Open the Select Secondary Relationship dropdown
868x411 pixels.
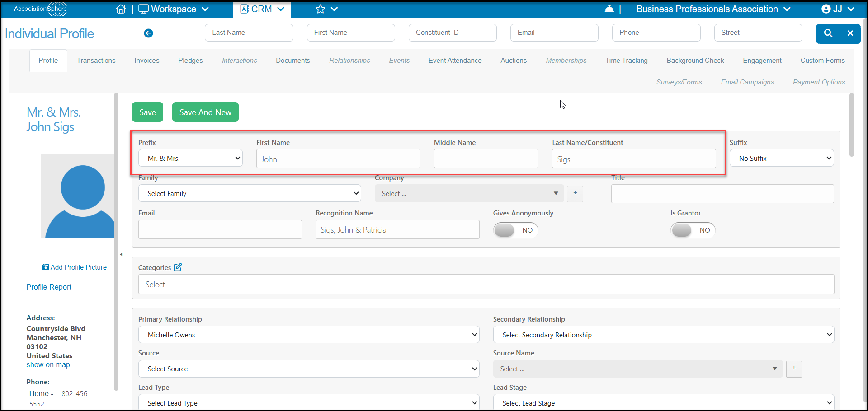(x=664, y=335)
